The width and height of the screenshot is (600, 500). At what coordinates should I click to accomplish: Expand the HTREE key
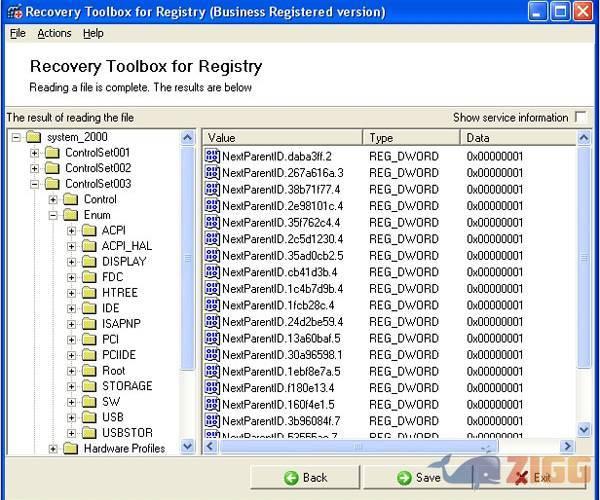click(x=71, y=293)
